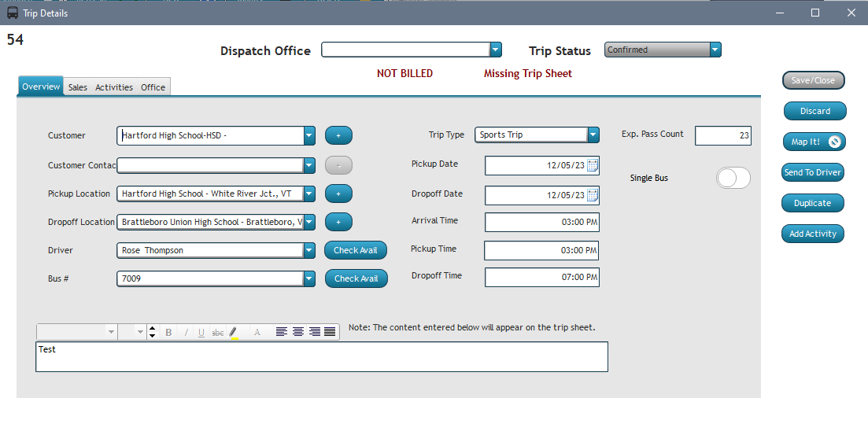Switch to the Activities tab
Image resolution: width=868 pixels, height=424 pixels.
(x=114, y=87)
